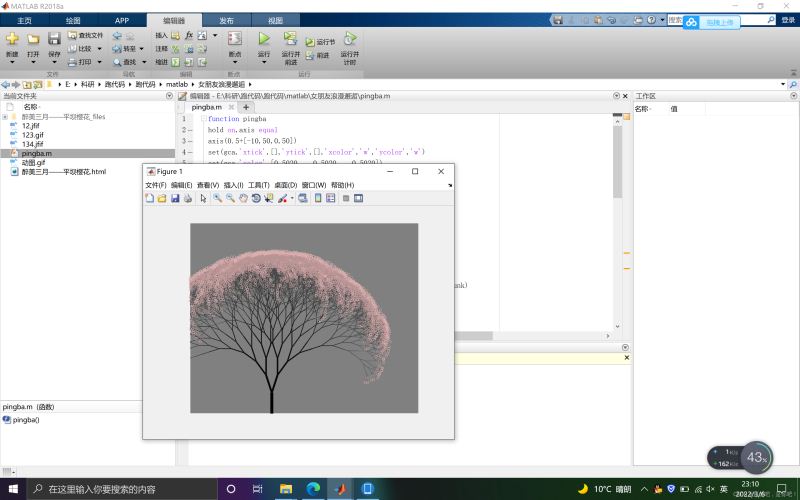Viewport: 800px width, 500px height.
Task: Click the Show Plot Tools icon in Figure 1
Action: [x=358, y=198]
